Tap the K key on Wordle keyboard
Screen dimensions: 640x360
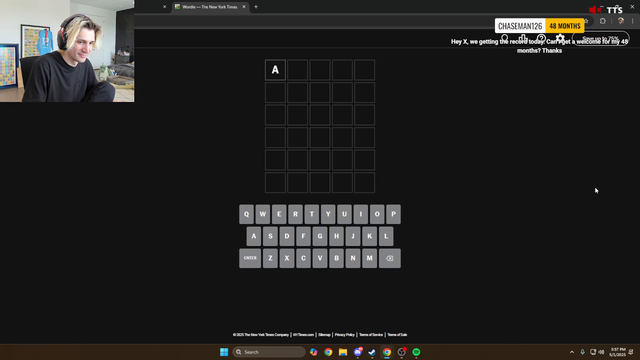pos(369,236)
